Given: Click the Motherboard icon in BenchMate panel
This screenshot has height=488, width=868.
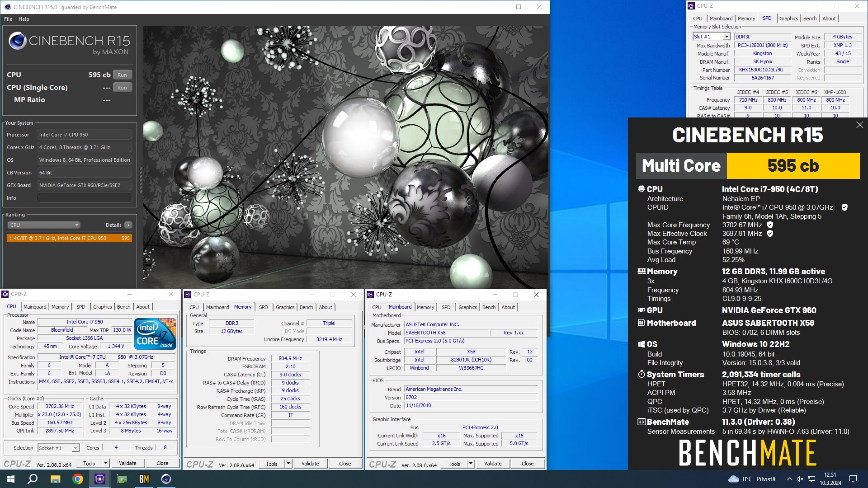Looking at the screenshot, I should pos(641,323).
